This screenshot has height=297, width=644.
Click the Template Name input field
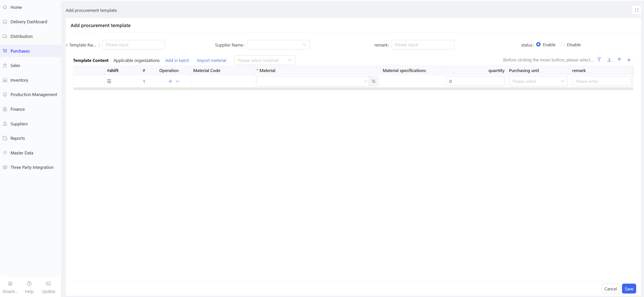(133, 45)
